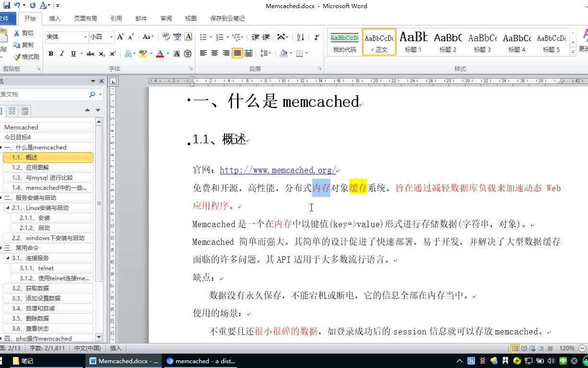Apply the 我的代码 style
This screenshot has width=588, height=368.
[345, 42]
